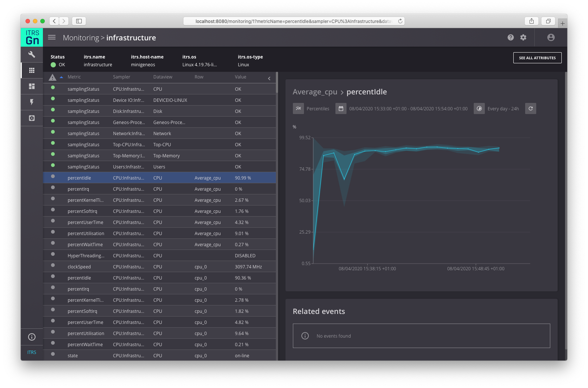Sort by Metric column header
588x388 pixels.
click(x=74, y=77)
